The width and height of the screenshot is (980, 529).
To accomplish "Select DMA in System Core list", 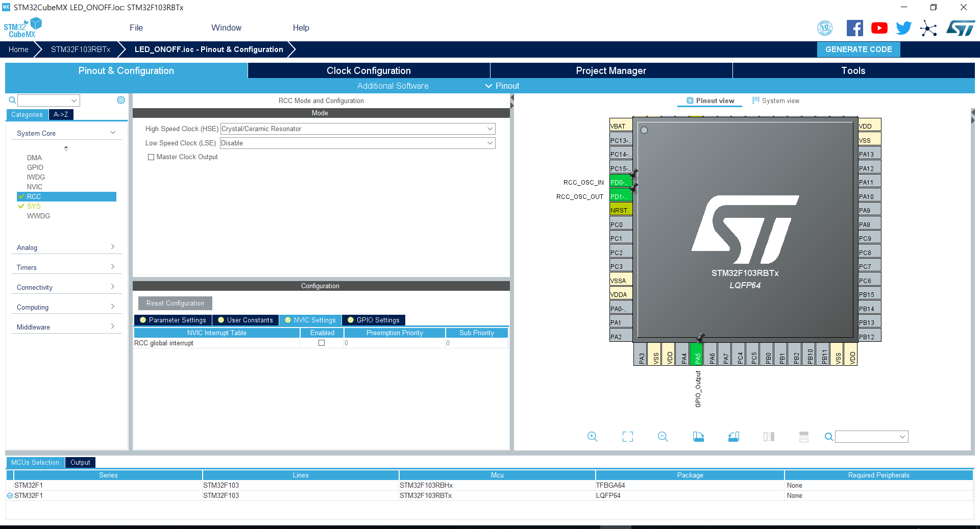I will (34, 158).
